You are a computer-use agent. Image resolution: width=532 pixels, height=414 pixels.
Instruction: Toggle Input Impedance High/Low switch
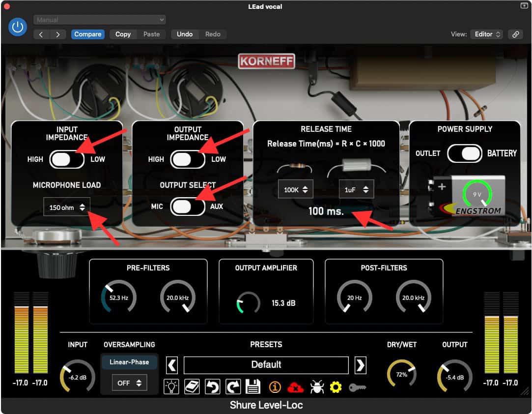tap(67, 159)
